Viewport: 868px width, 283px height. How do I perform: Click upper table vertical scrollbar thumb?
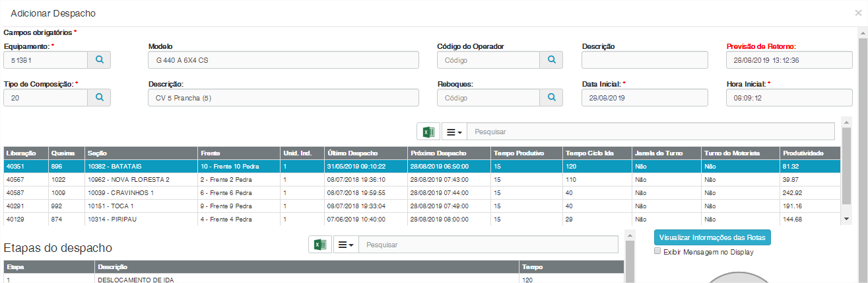point(846,166)
